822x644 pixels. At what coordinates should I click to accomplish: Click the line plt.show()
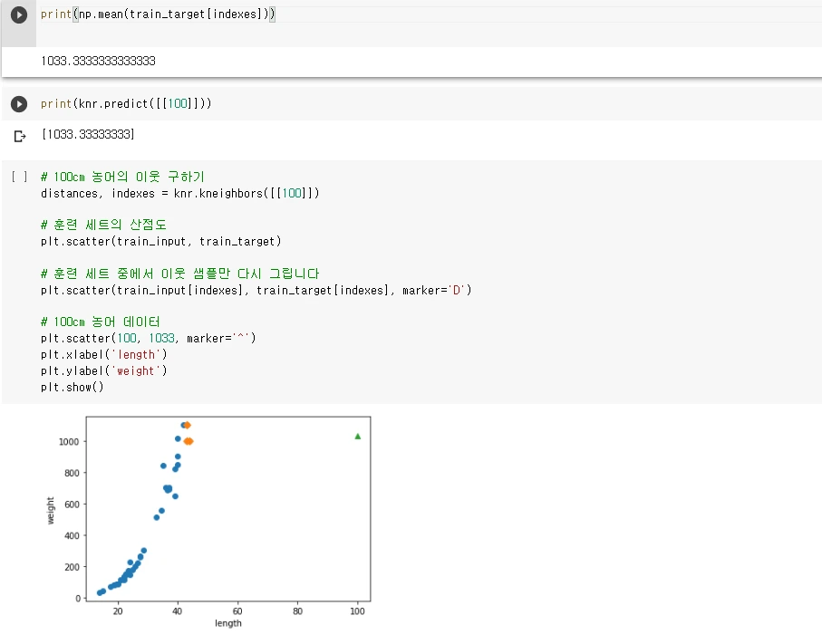(73, 388)
